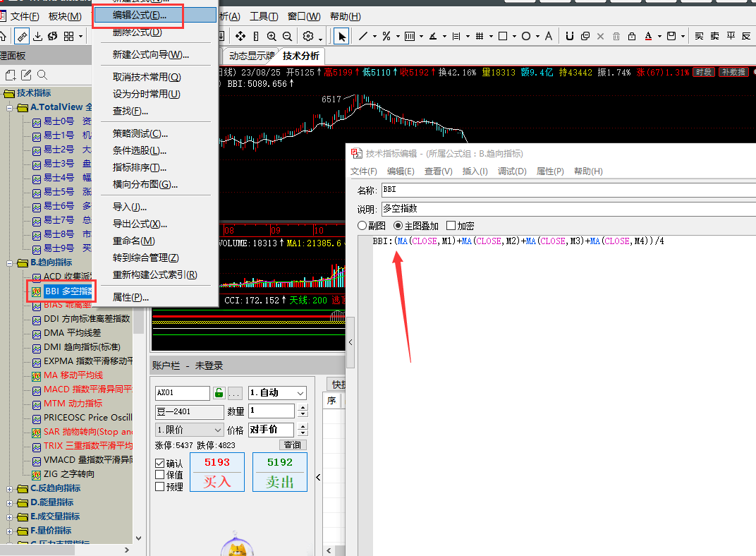Screen dimensions: 756x556
Task: Select the arrow pointer cursor tool
Action: (342, 36)
